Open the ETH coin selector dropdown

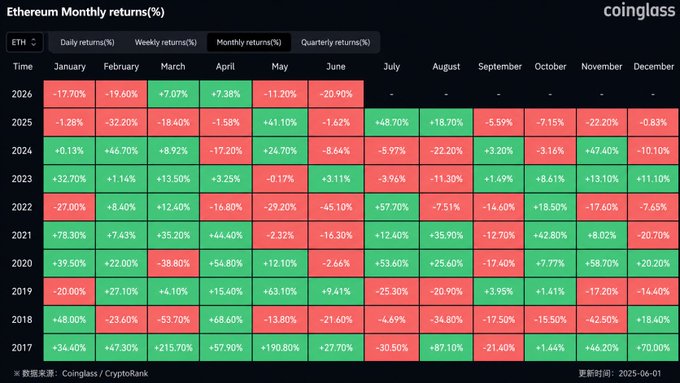tap(24, 42)
